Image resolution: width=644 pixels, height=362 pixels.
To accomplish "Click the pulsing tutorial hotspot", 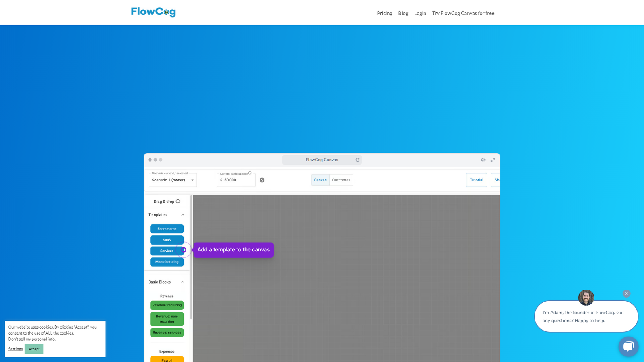I will pyautogui.click(x=184, y=250).
